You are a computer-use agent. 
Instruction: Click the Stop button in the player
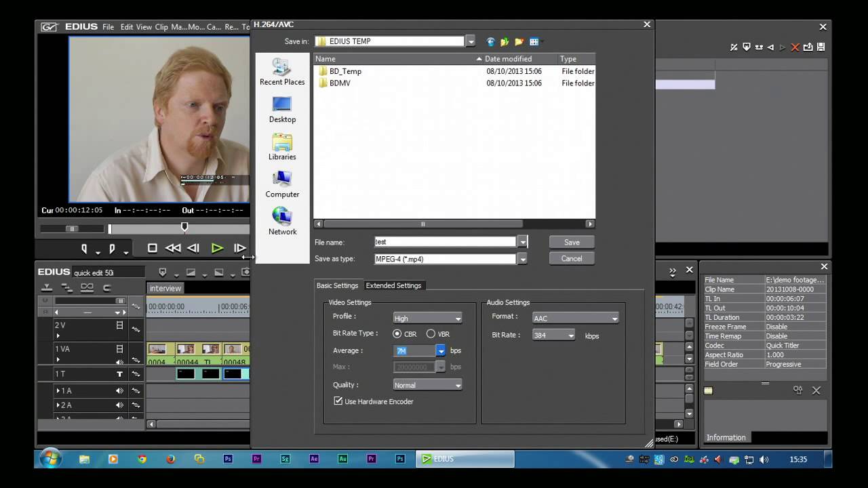pyautogui.click(x=153, y=248)
